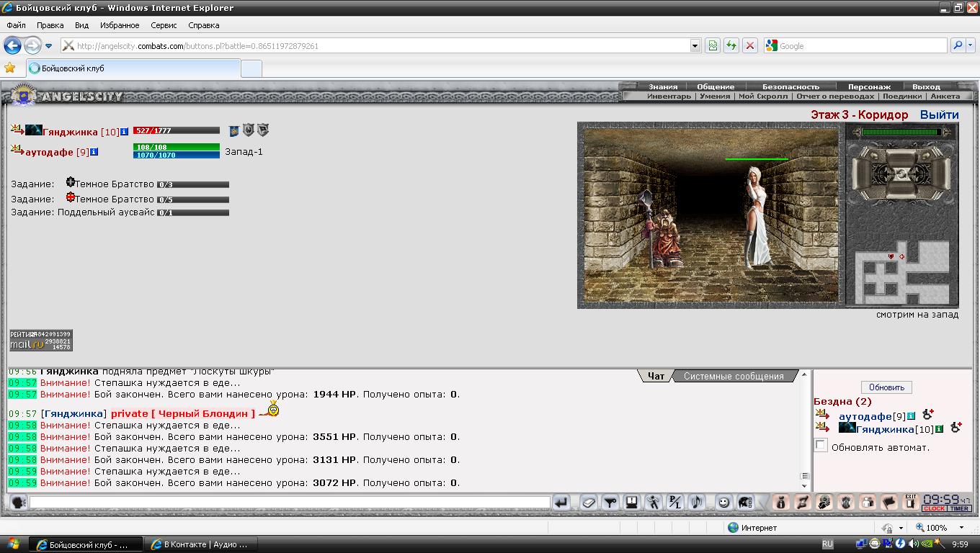
Task: Click the blue banner effect icon beside HP bar
Action: click(233, 131)
